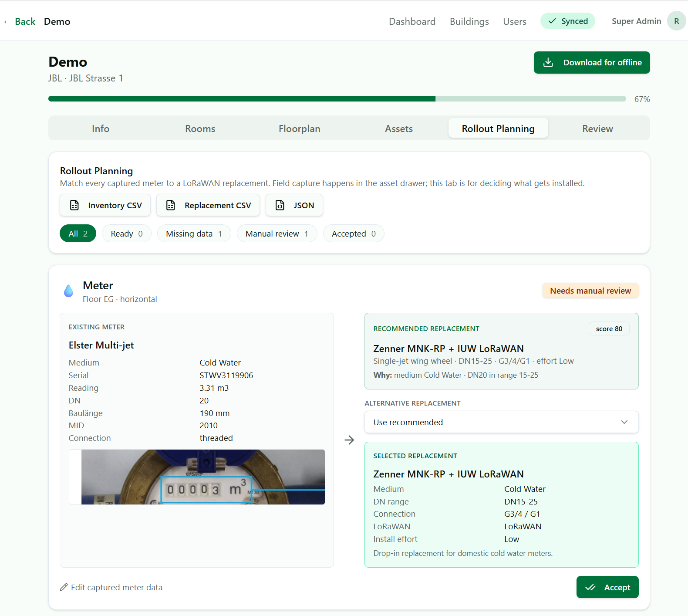The width and height of the screenshot is (688, 616).
Task: Open the Assets tab
Action: click(x=399, y=129)
